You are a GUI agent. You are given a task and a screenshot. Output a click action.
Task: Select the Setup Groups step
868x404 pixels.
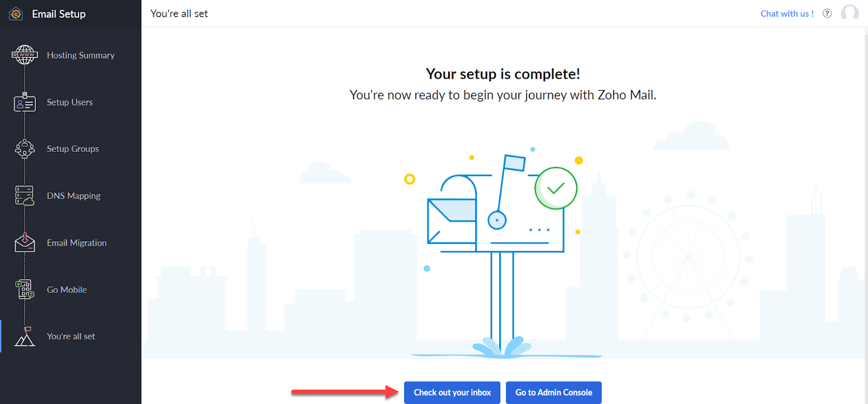[x=73, y=149]
